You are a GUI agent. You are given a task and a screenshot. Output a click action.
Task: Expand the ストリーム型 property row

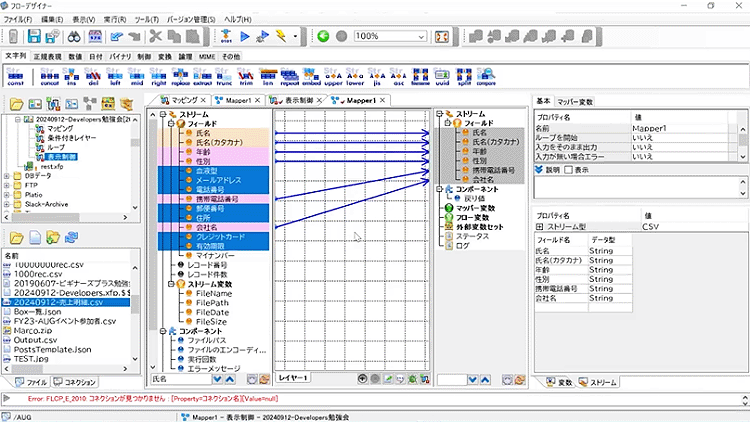coord(540,227)
